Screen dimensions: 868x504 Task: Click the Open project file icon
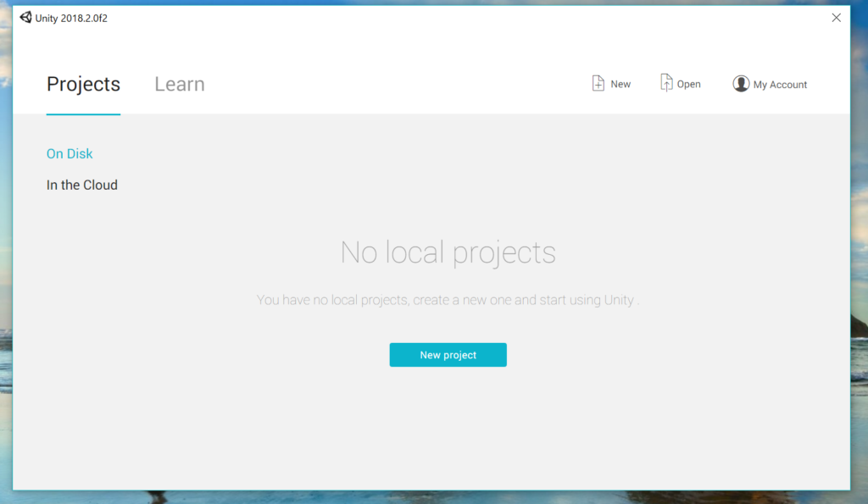[x=666, y=83]
